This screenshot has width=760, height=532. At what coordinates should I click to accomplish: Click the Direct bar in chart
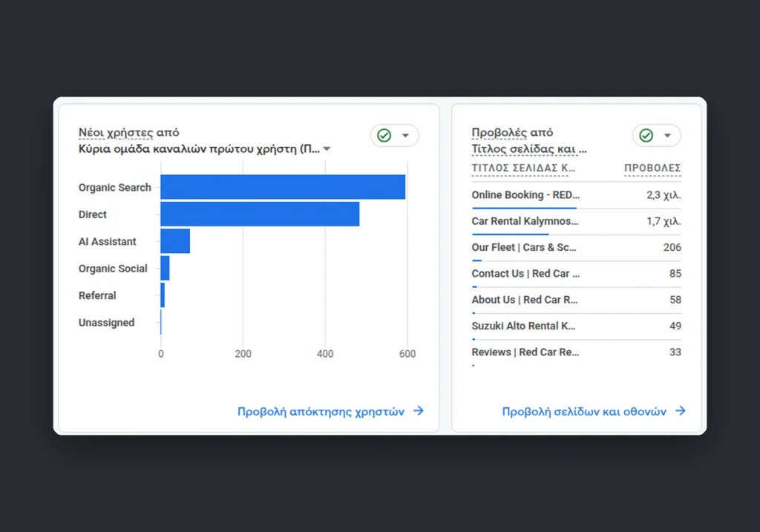(x=261, y=214)
